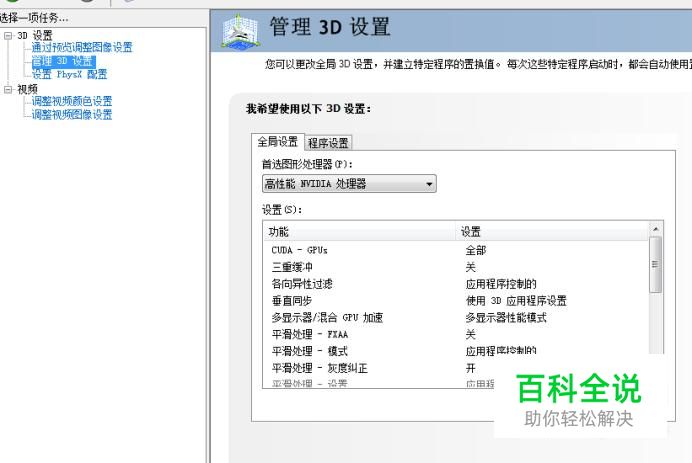Click the 关 value for 三重缓冲
The image size is (692, 463).
click(x=470, y=267)
